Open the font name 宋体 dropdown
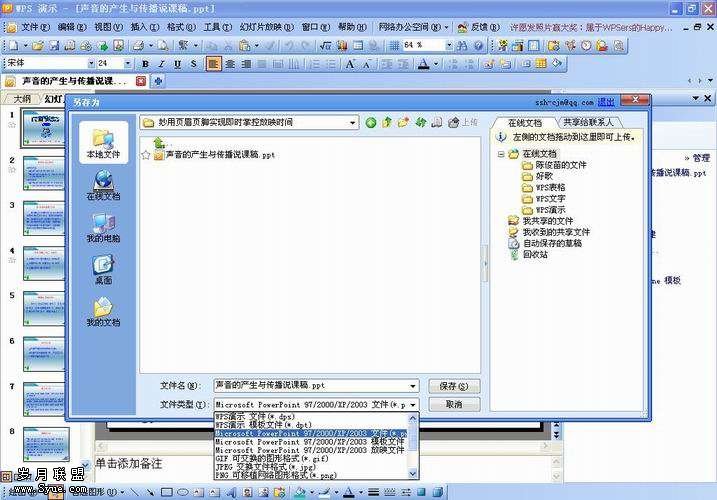The image size is (717, 500). tap(91, 63)
